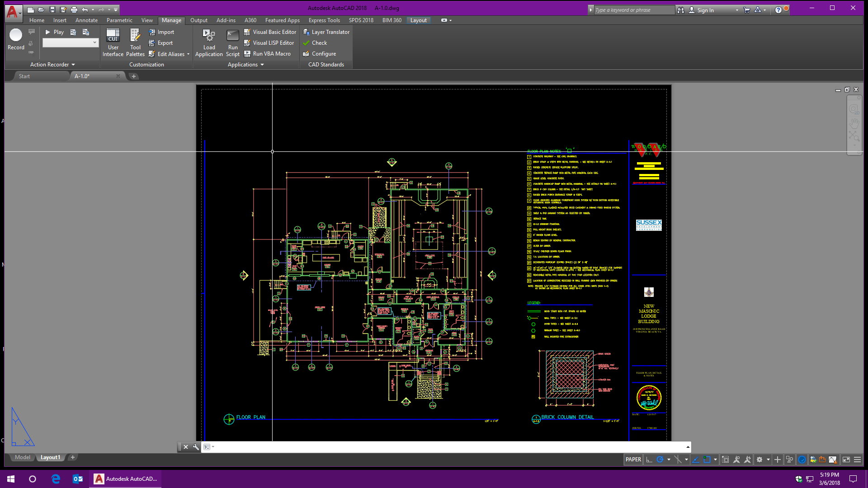Start the Action Recorder with Record
Viewport: 868px width, 488px height.
click(15, 38)
